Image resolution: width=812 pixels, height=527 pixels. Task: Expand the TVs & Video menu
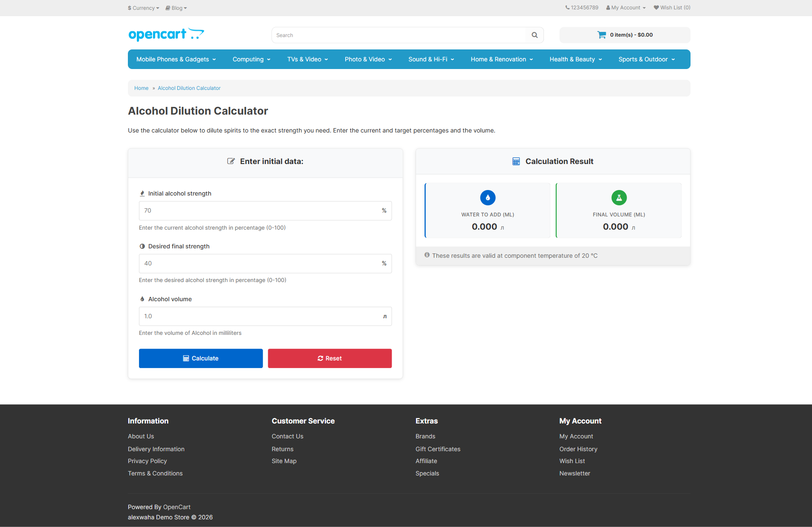(x=308, y=59)
